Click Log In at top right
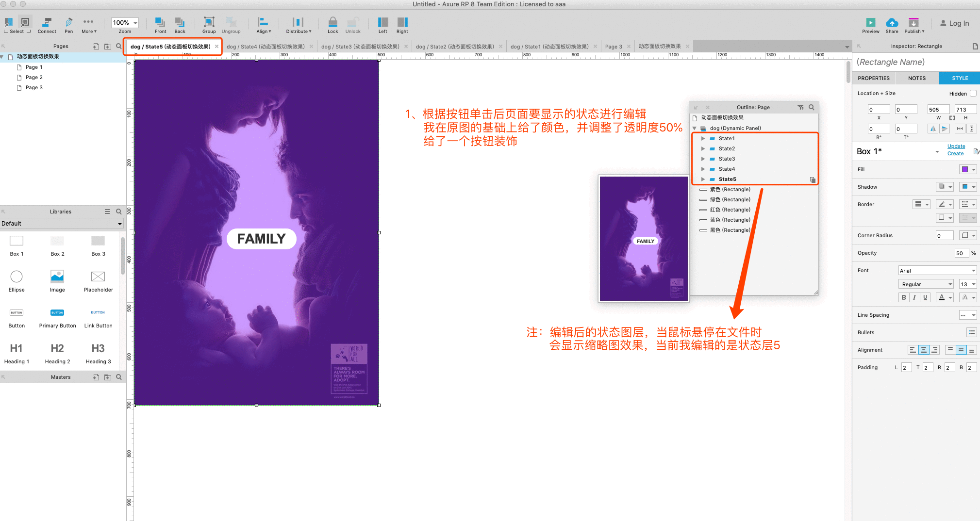 [x=954, y=23]
